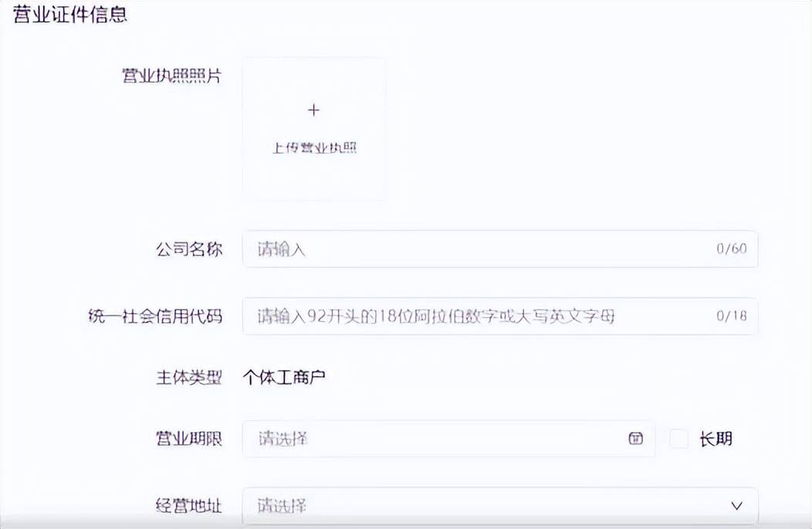This screenshot has height=529, width=812.
Task: Click inside the license photo upload box
Action: tap(313, 128)
